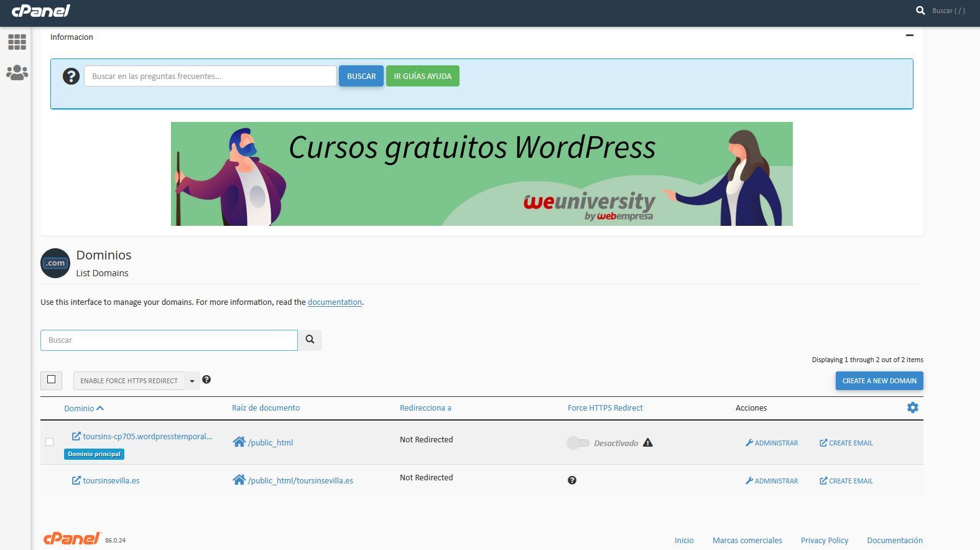Viewport: 980px width, 550px height.
Task: Open Cursos gratuitos WordPress banner
Action: point(482,174)
